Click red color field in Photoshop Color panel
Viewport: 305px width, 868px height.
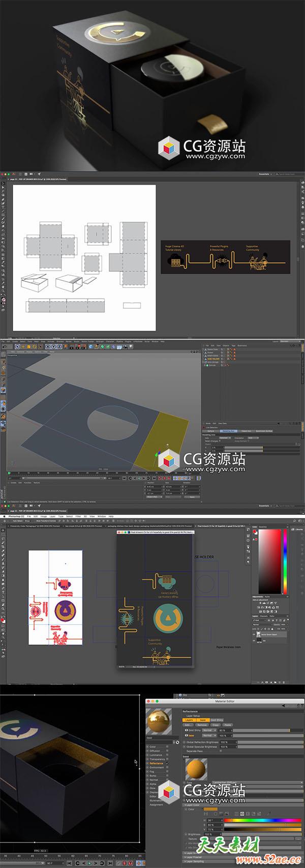269,561
